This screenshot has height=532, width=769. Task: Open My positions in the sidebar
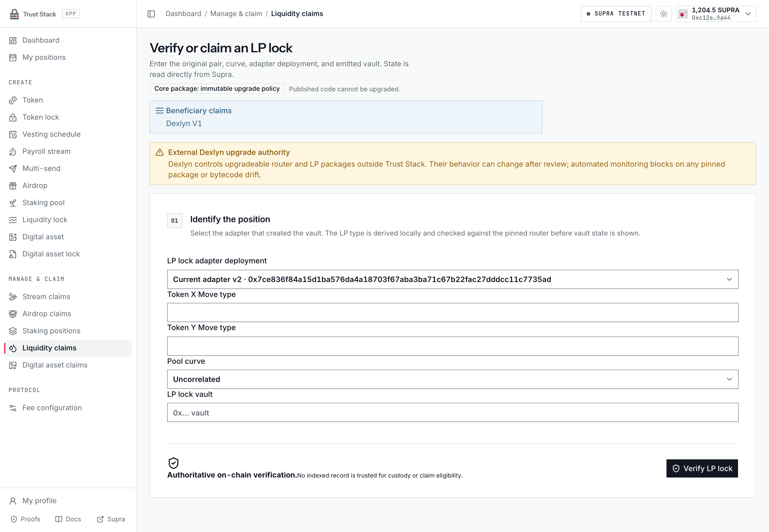coord(68,57)
